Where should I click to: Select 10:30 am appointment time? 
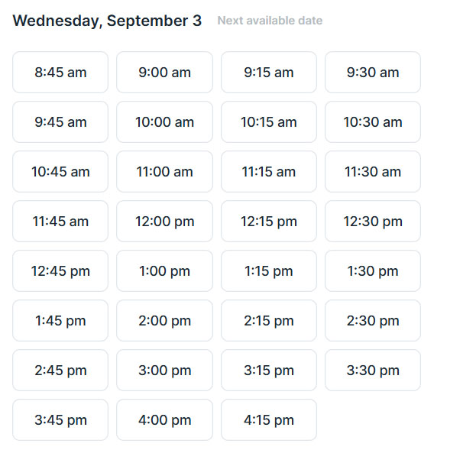click(373, 122)
